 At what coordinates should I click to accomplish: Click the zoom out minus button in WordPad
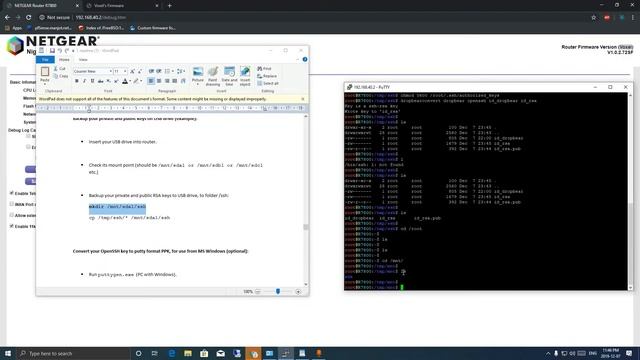[x=258, y=291]
